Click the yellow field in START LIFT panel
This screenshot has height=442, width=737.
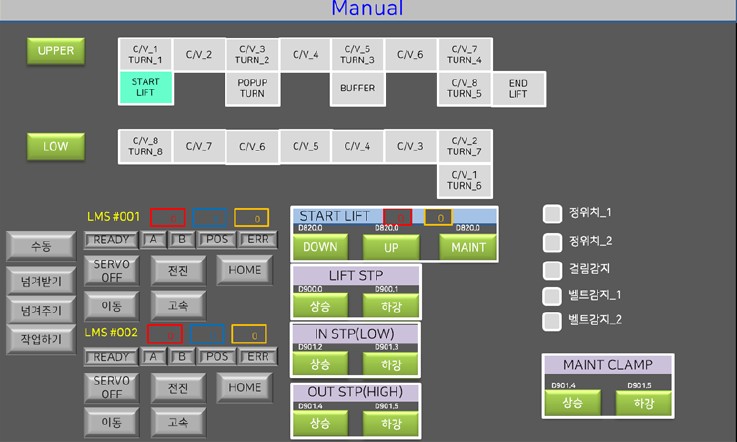coord(439,217)
